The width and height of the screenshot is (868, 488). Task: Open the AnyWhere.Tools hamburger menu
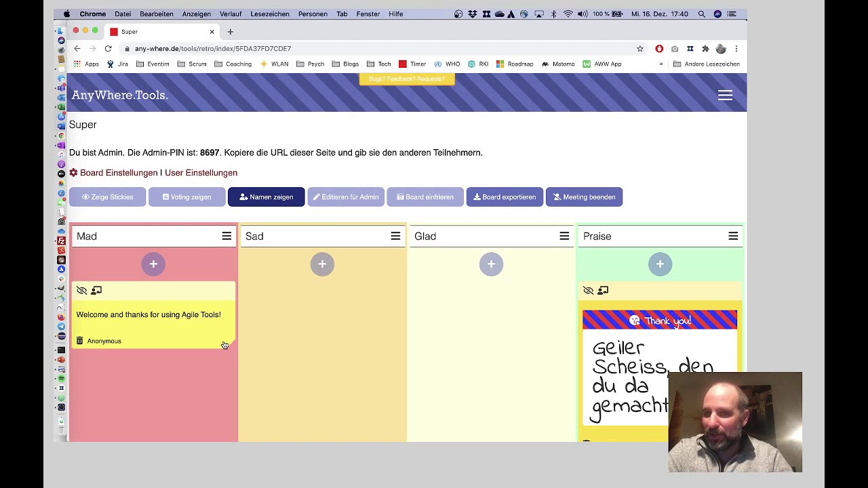725,96
